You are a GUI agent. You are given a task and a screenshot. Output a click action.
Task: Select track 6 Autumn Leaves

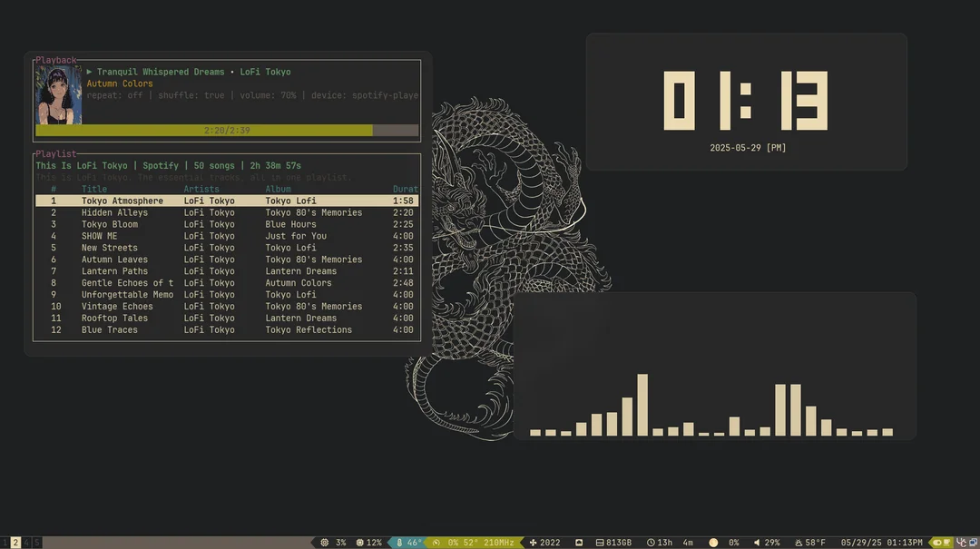point(227,260)
